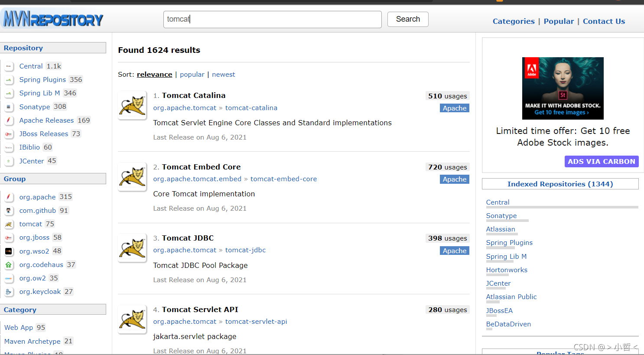Click the com.github group icon

[9, 211]
